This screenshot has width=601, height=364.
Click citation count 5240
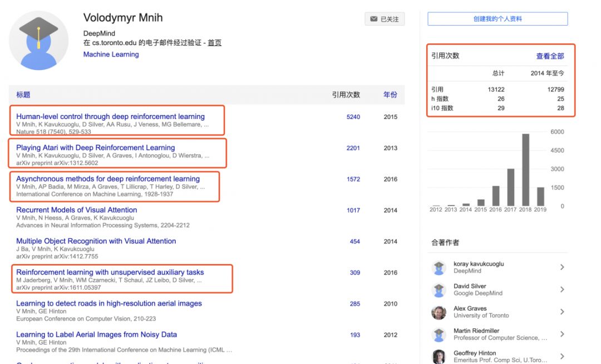353,117
